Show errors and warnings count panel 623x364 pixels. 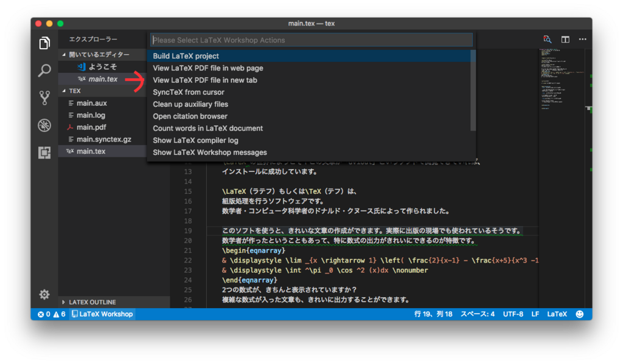pos(52,314)
